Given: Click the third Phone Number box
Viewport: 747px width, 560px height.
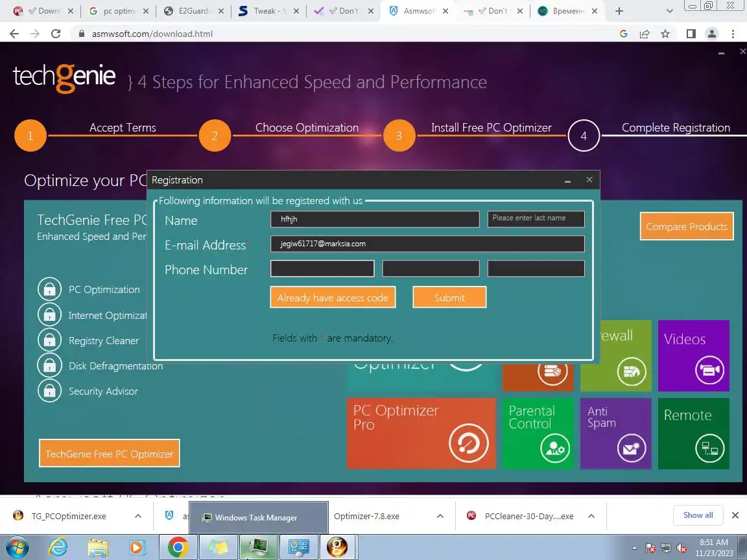Looking at the screenshot, I should coord(536,268).
